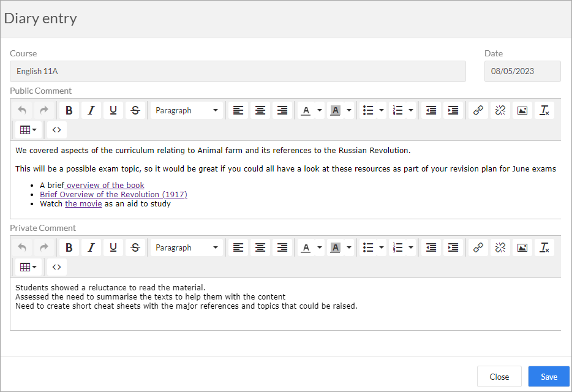The width and height of the screenshot is (572, 392).
Task: Click the Course field English 11A
Action: (x=238, y=71)
